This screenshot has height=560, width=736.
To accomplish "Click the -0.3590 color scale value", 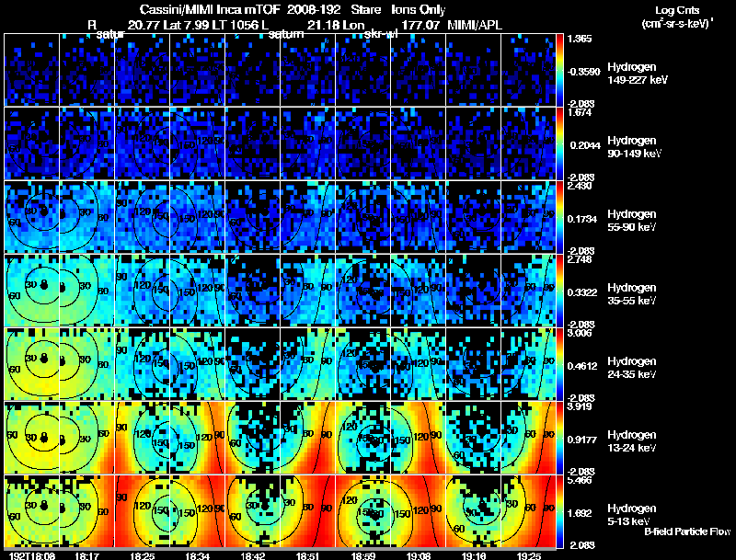I will pyautogui.click(x=584, y=72).
